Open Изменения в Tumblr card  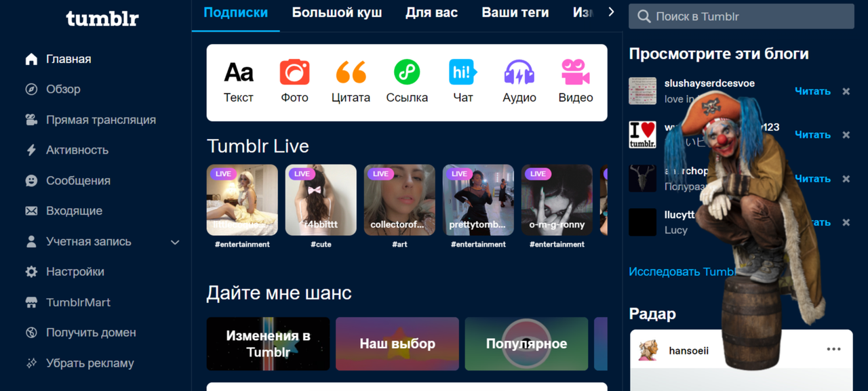268,344
